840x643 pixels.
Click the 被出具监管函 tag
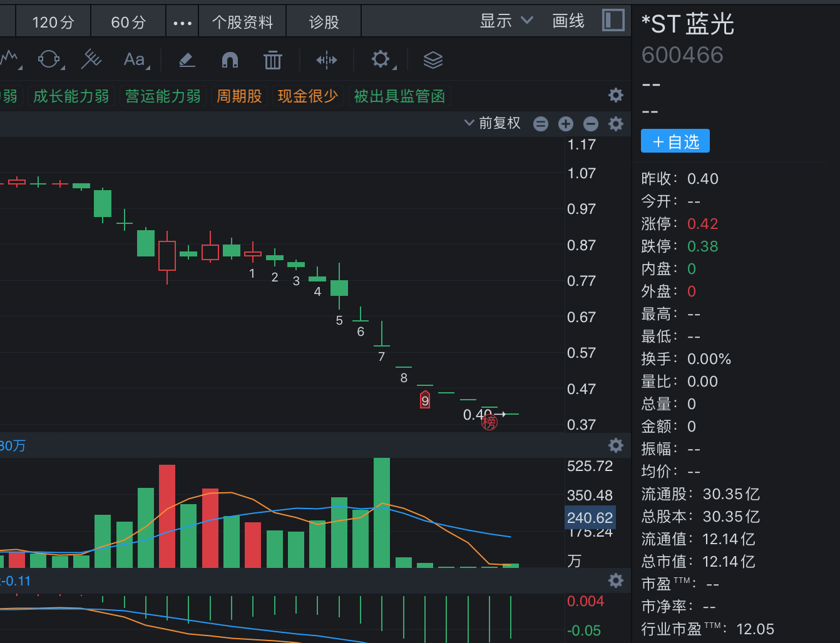399,96
